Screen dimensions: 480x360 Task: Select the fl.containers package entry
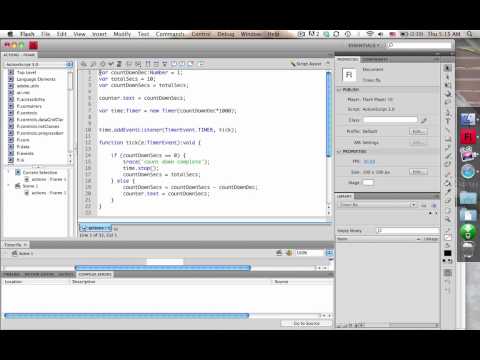(29, 106)
